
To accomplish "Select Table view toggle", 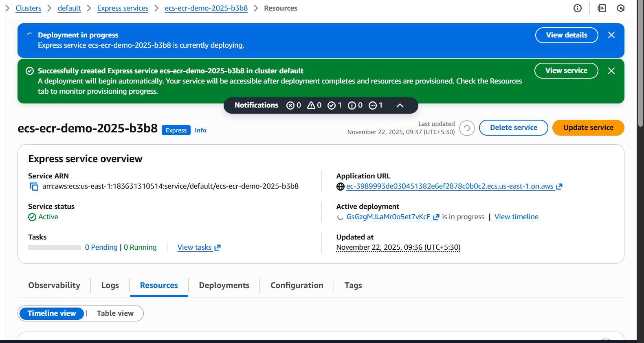I will pos(115,313).
